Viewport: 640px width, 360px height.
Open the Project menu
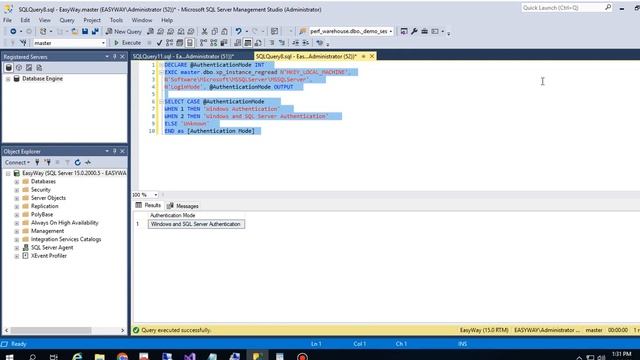(92, 20)
